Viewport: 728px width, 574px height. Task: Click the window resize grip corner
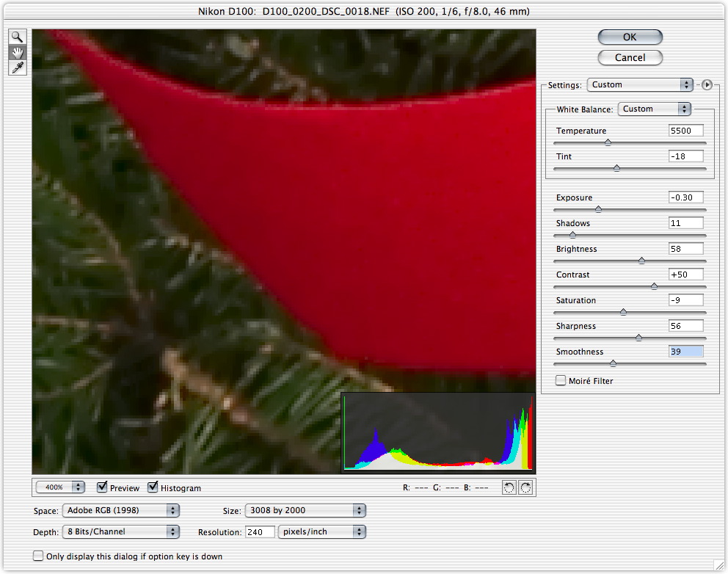point(719,565)
